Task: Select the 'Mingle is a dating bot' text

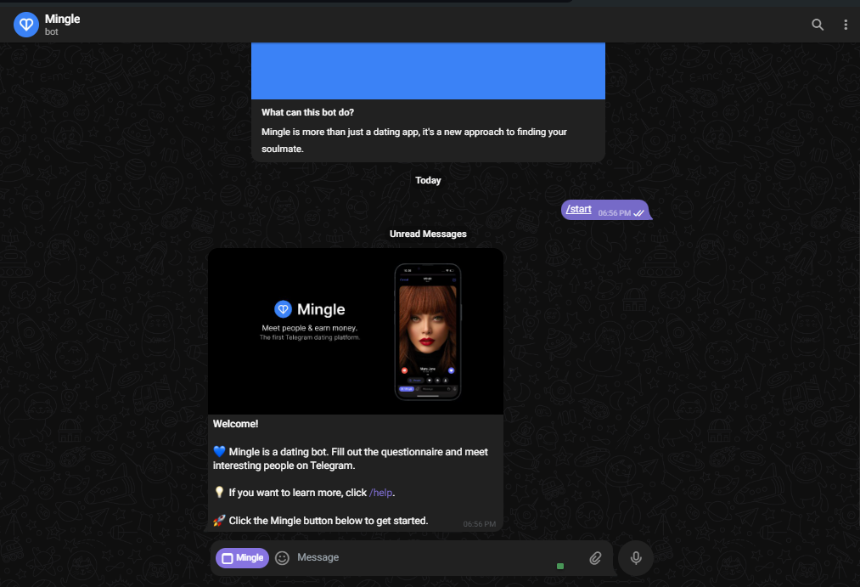Action: (x=350, y=459)
